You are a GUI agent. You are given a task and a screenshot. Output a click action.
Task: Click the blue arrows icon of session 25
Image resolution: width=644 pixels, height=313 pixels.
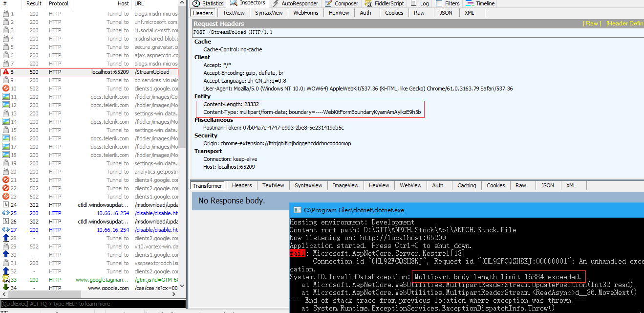6,213
